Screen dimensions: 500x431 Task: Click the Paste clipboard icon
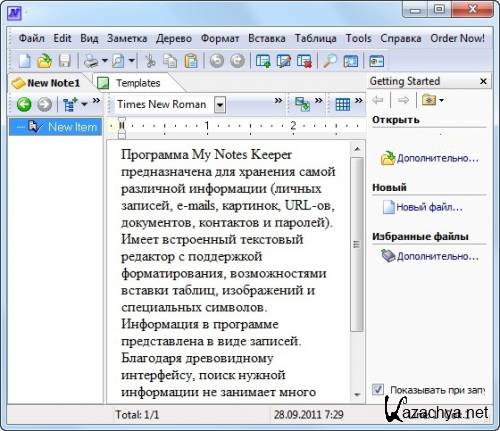[x=191, y=61]
